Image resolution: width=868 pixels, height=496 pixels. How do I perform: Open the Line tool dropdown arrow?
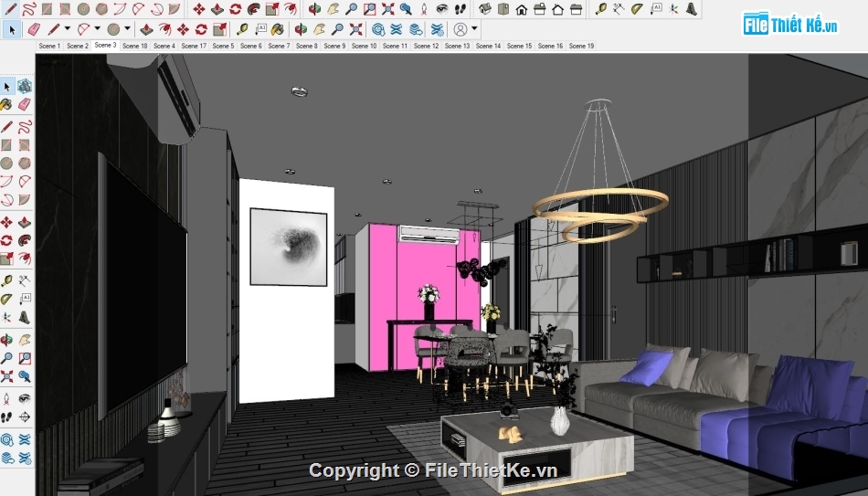[x=67, y=28]
